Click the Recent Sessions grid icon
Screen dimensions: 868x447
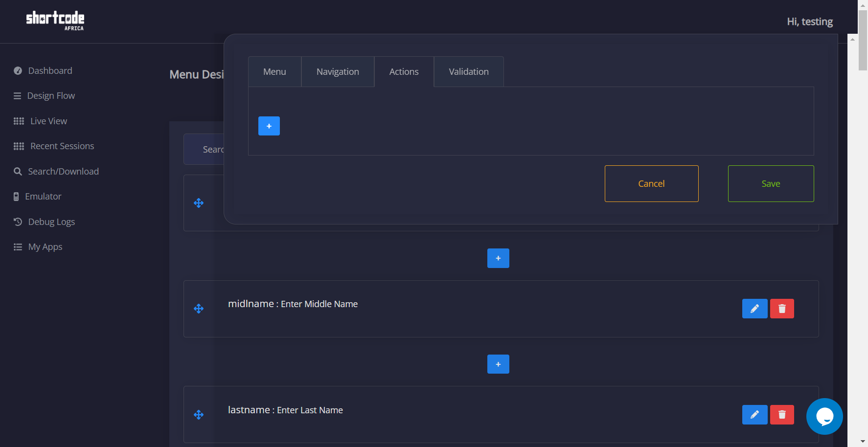pos(19,146)
